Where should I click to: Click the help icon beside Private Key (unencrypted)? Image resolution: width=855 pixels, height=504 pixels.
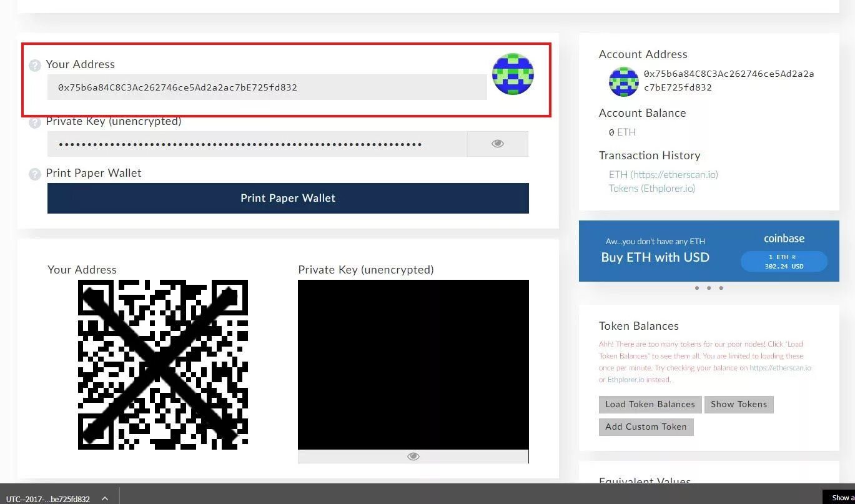point(35,122)
